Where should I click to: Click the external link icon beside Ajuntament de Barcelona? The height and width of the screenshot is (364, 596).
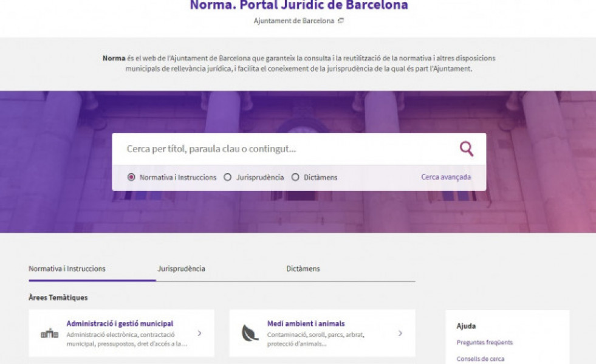click(341, 21)
